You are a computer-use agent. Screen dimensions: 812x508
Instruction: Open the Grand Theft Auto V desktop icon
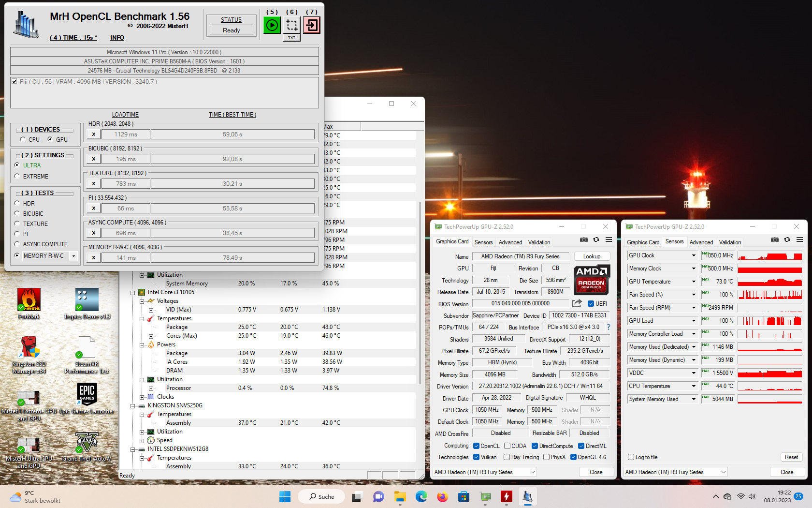[x=87, y=447]
